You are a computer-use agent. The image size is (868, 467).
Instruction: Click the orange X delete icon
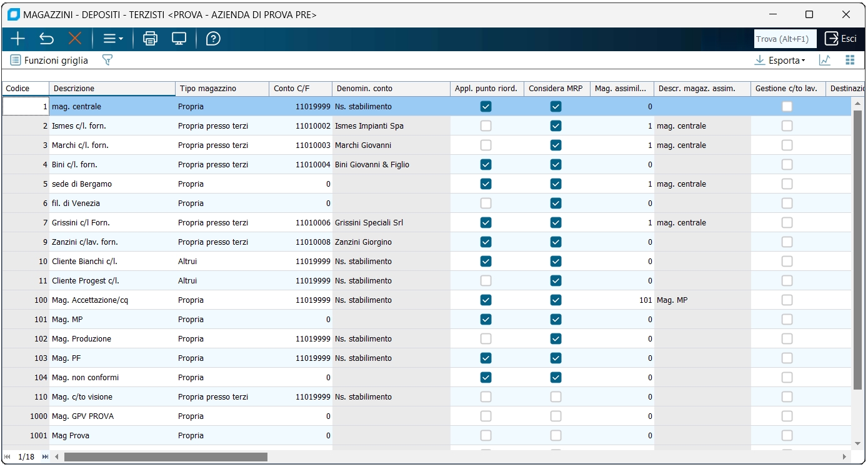coord(75,39)
